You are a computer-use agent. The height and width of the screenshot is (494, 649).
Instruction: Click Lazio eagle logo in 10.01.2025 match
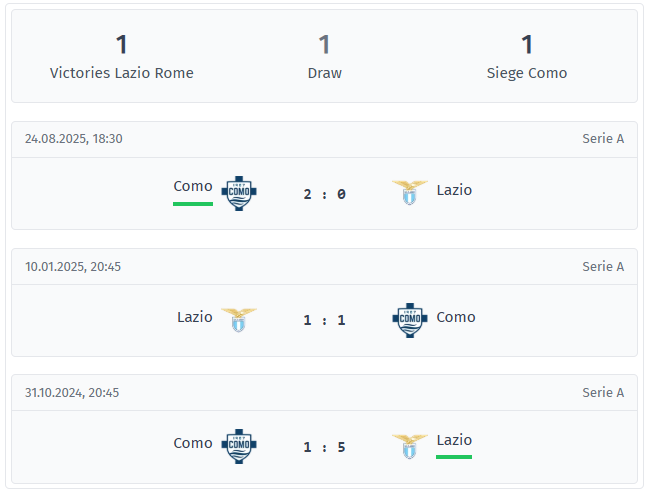pyautogui.click(x=239, y=320)
